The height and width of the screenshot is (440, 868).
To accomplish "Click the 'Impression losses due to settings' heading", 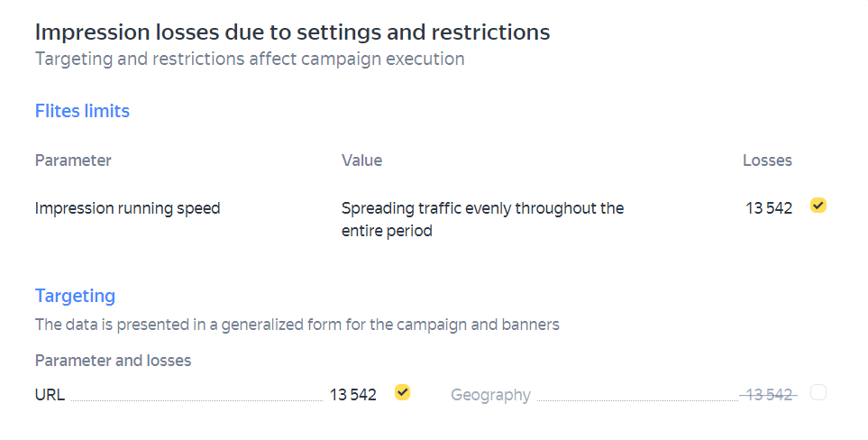I will click(292, 32).
